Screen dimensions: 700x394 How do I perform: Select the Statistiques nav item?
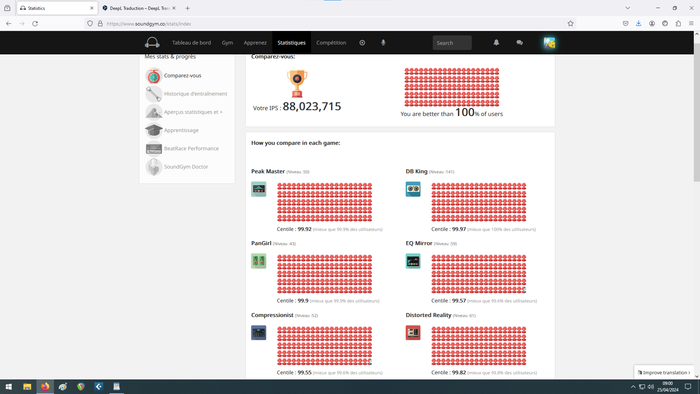pos(292,43)
